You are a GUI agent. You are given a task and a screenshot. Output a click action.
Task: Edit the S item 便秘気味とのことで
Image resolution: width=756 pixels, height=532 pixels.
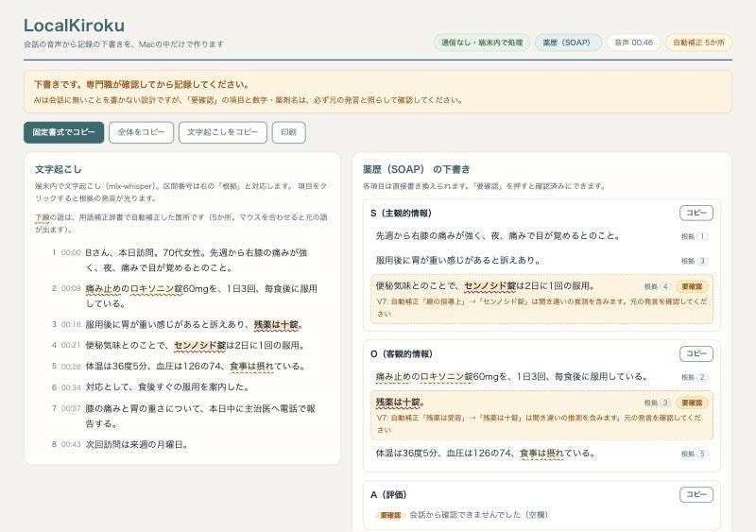[486, 286]
